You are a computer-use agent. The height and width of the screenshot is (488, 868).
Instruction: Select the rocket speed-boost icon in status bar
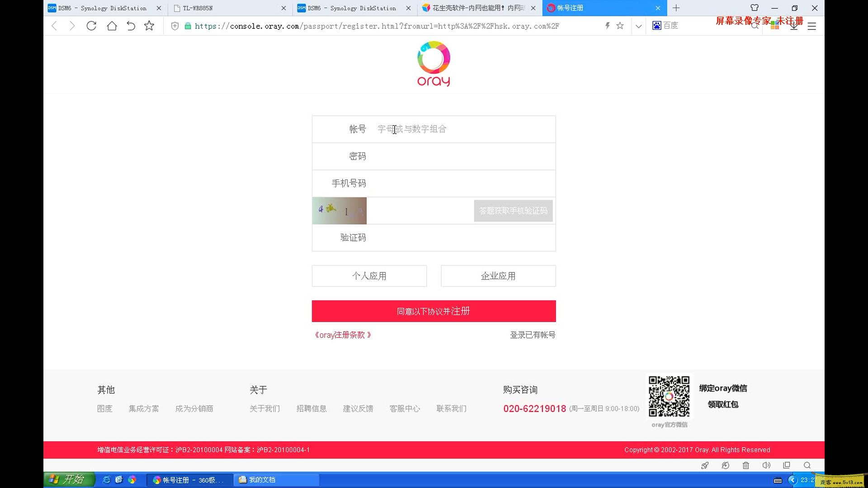(705, 465)
